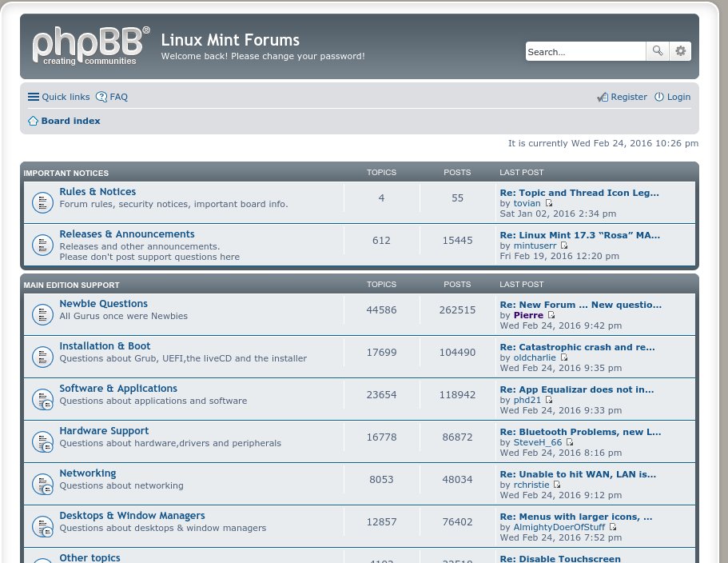Click the Installation & Boot forum icon
This screenshot has height=563, width=728.
pyautogui.click(x=42, y=357)
